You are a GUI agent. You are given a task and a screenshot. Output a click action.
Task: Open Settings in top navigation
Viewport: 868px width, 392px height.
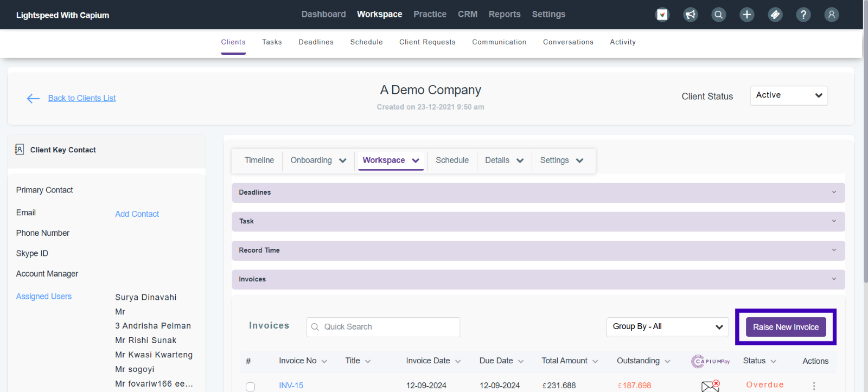(548, 14)
